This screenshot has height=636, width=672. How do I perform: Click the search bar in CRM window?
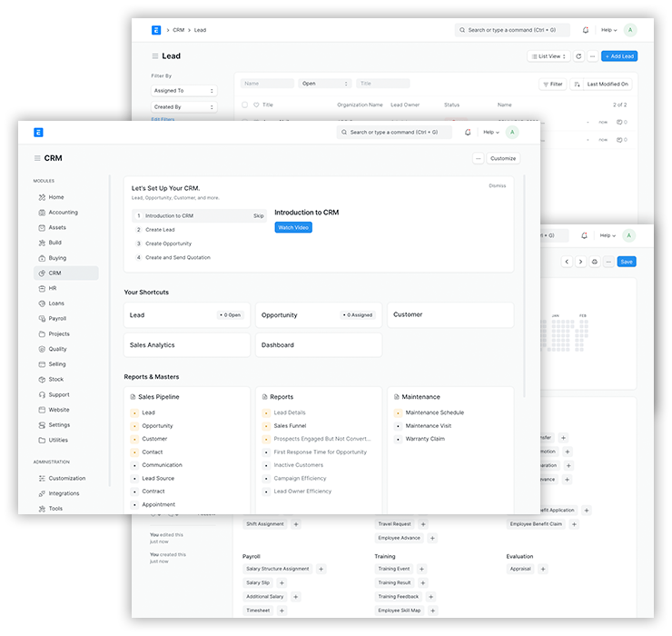[394, 133]
